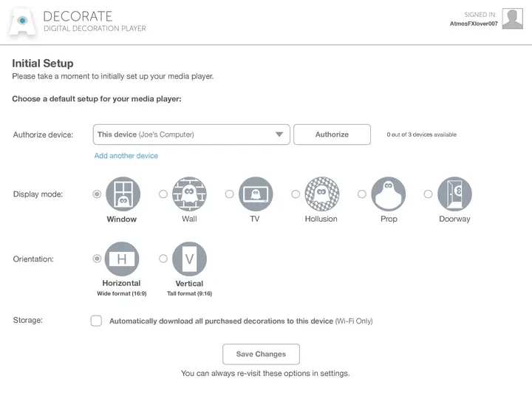
Task: Choose the Prop ghost icon
Action: click(388, 194)
